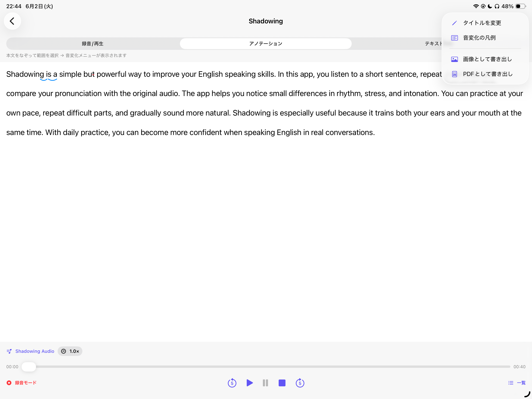Viewport: 532px width, 399px height.
Task: Click the battery icon in status bar
Action: (x=521, y=6)
